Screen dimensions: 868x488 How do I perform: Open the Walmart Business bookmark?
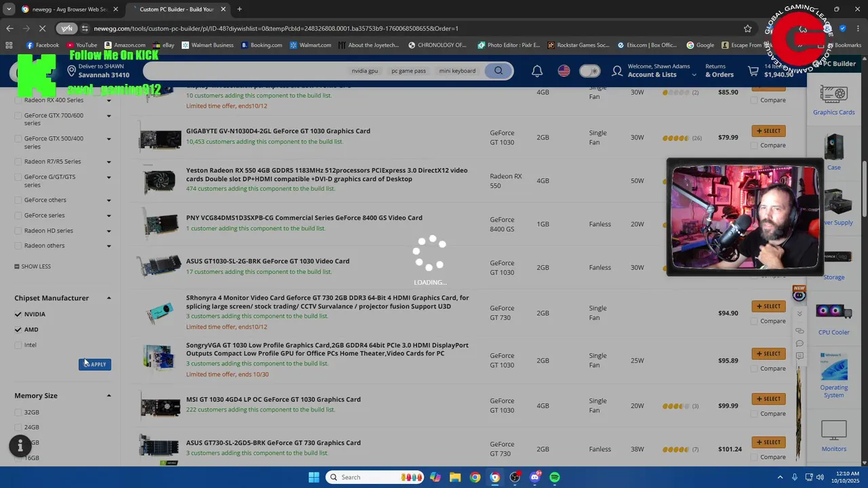[x=208, y=45]
